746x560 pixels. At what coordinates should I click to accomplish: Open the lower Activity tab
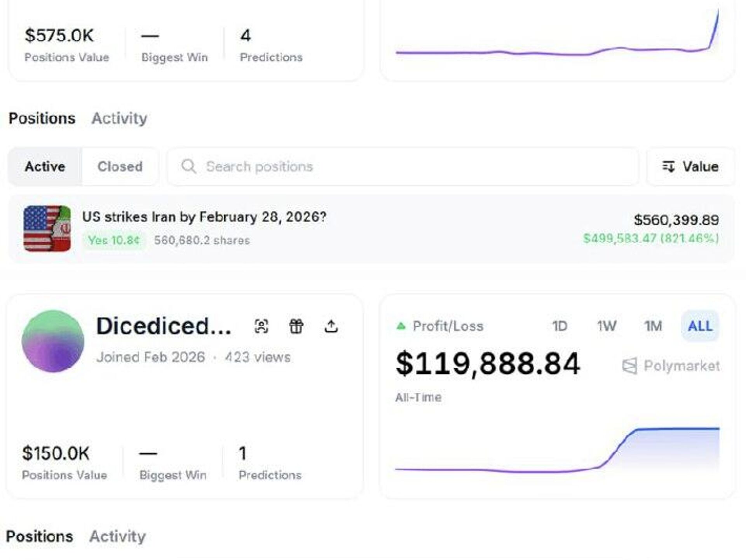click(x=117, y=536)
